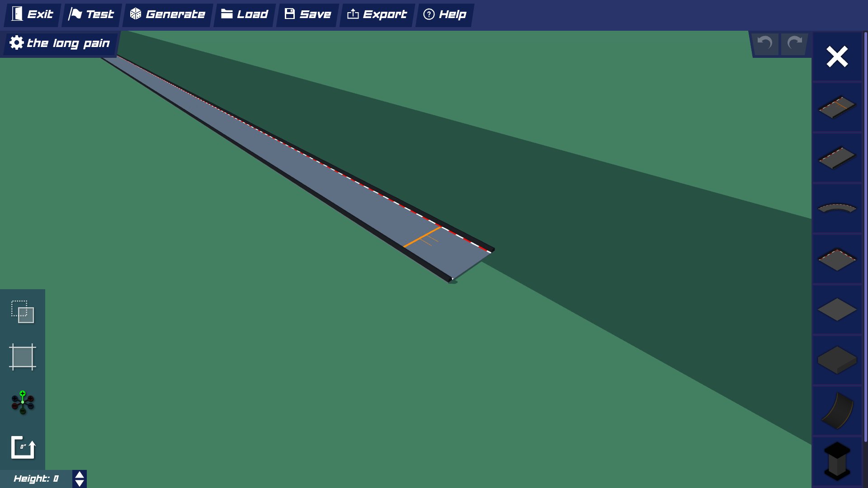Open the track settings gear
Image resolution: width=868 pixels, height=488 pixels.
(x=17, y=43)
